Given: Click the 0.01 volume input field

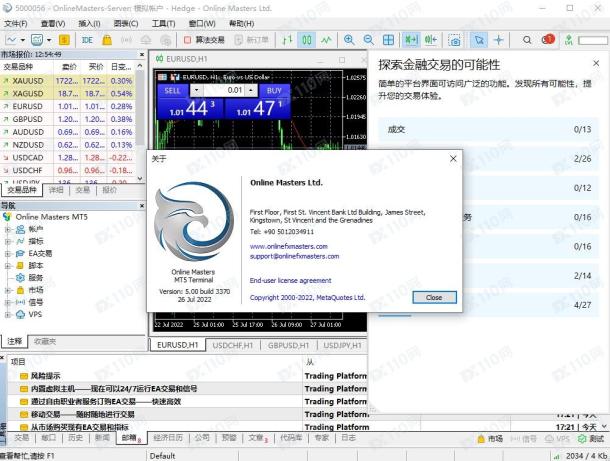Looking at the screenshot, I should 224,91.
